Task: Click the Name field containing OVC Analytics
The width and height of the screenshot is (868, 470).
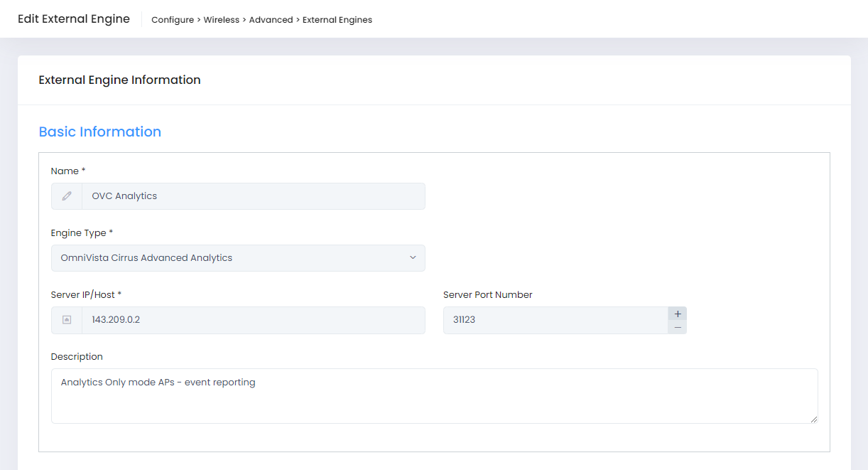Action: click(253, 196)
